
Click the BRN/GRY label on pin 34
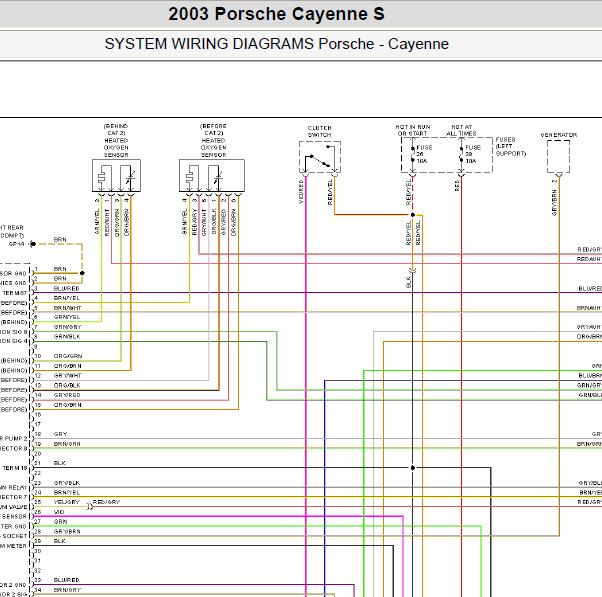(x=67, y=590)
